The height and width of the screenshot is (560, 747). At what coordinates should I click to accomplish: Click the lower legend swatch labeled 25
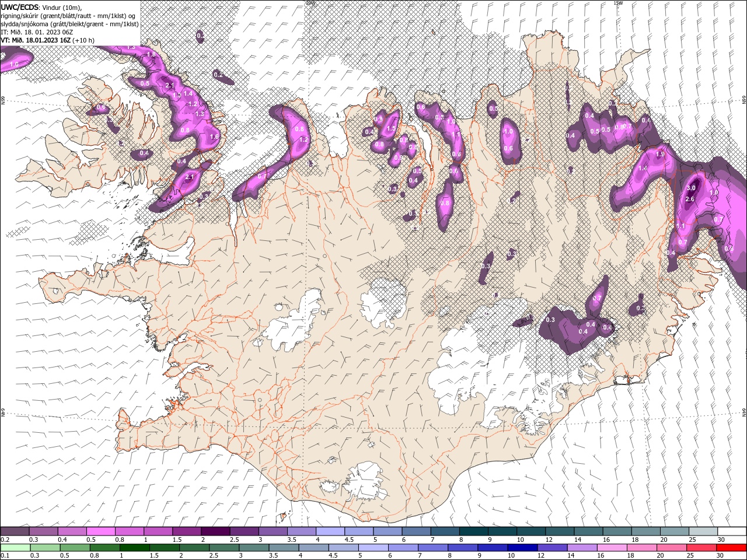(701, 548)
